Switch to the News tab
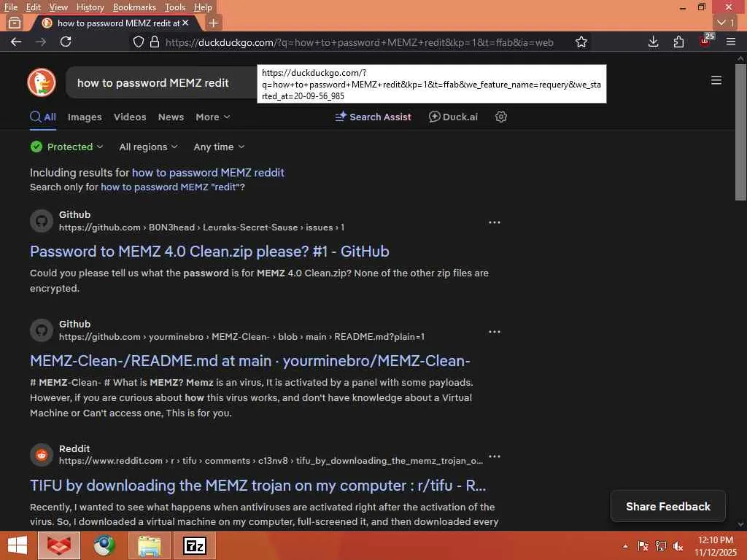This screenshot has height=560, width=747. point(171,117)
